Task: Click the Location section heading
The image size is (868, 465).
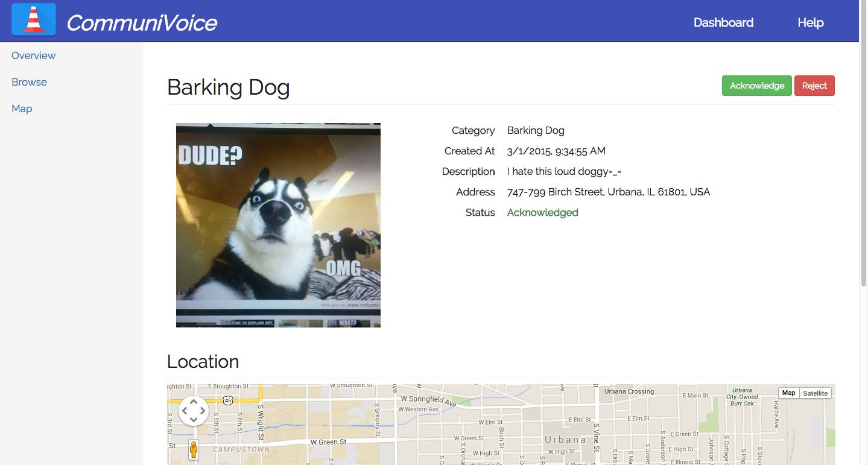Action: point(203,361)
